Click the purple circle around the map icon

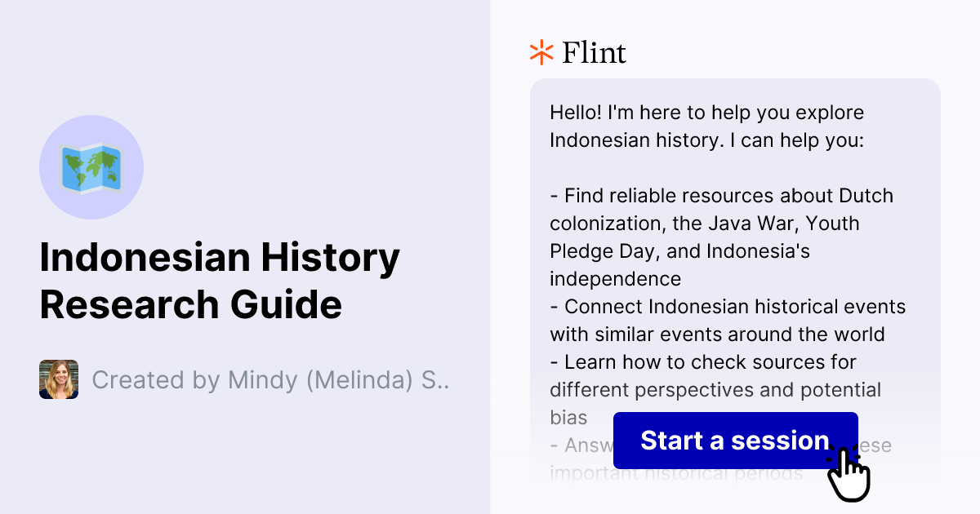(x=91, y=166)
